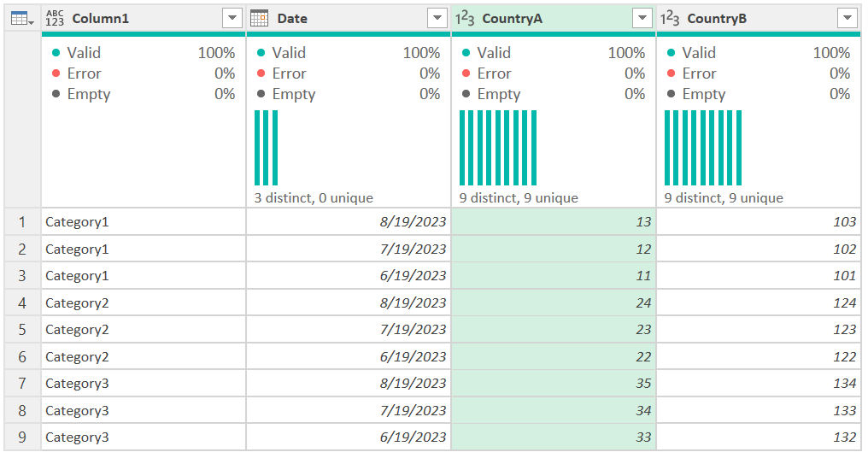The image size is (868, 458).
Task: Click the CountryA value 33
Action: click(x=554, y=437)
